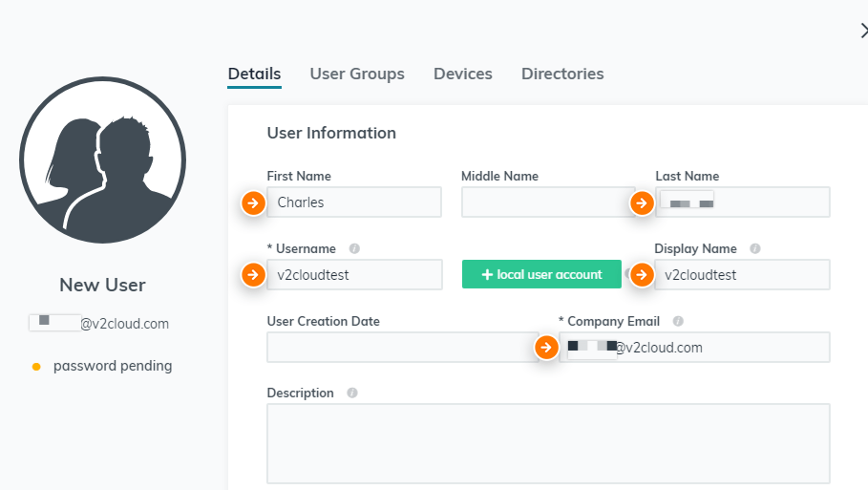868x490 pixels.
Task: Open the Directories tab
Action: [x=562, y=74]
